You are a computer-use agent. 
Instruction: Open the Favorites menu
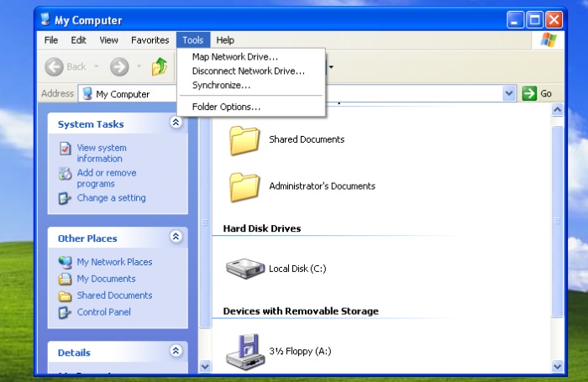(x=150, y=40)
